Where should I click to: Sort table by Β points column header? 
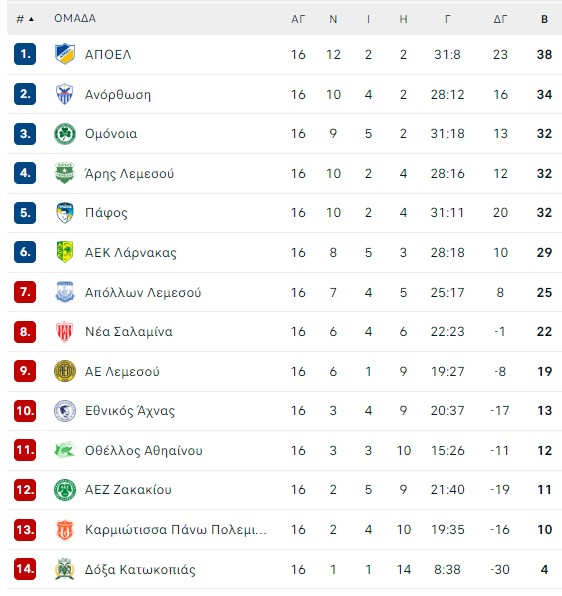[x=544, y=19]
